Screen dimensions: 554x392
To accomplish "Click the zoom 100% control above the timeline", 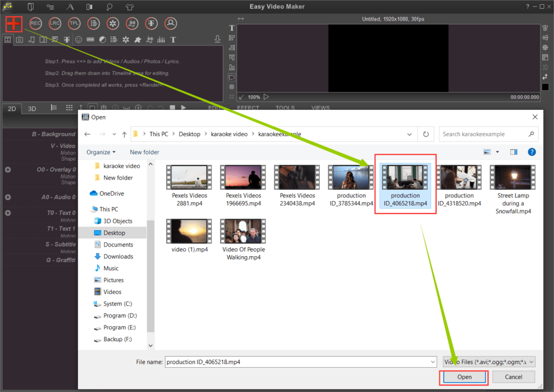I will click(x=254, y=97).
